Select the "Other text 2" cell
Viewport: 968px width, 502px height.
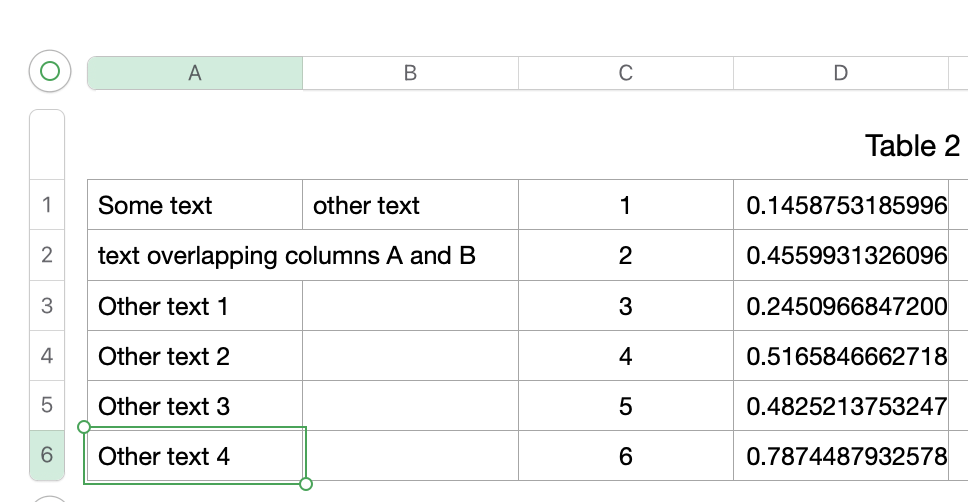click(x=195, y=356)
